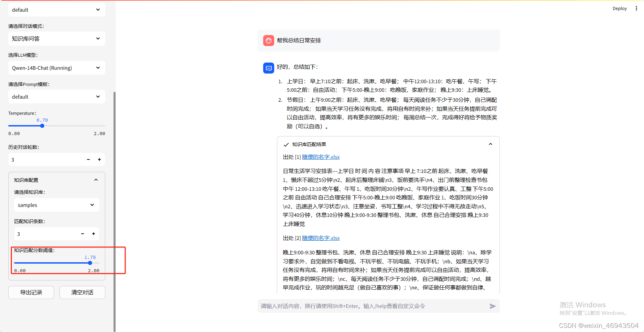
Task: Click the 知识匹配分数阈值 slider handle
Action: (x=90, y=263)
